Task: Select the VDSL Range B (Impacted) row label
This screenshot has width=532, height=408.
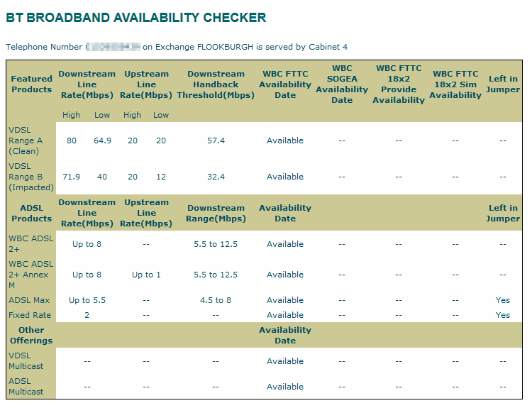Action: (31, 177)
